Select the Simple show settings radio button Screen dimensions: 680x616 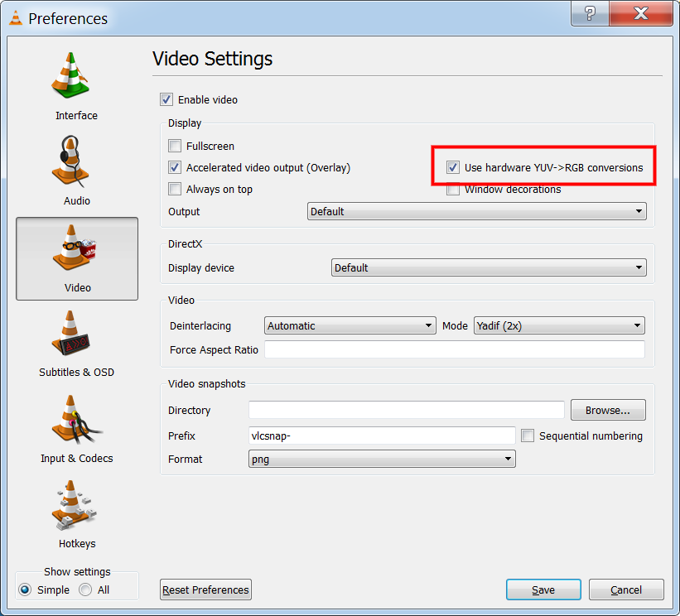click(25, 590)
